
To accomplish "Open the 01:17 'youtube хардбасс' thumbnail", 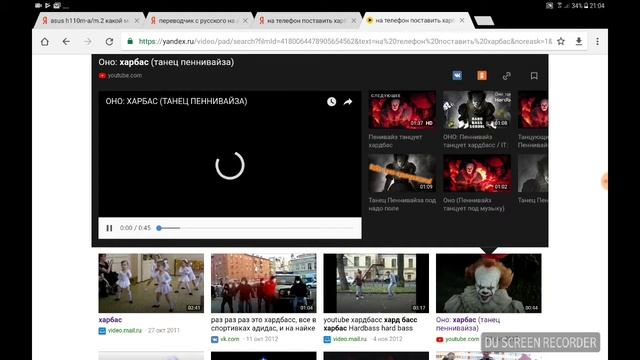I will click(x=376, y=283).
